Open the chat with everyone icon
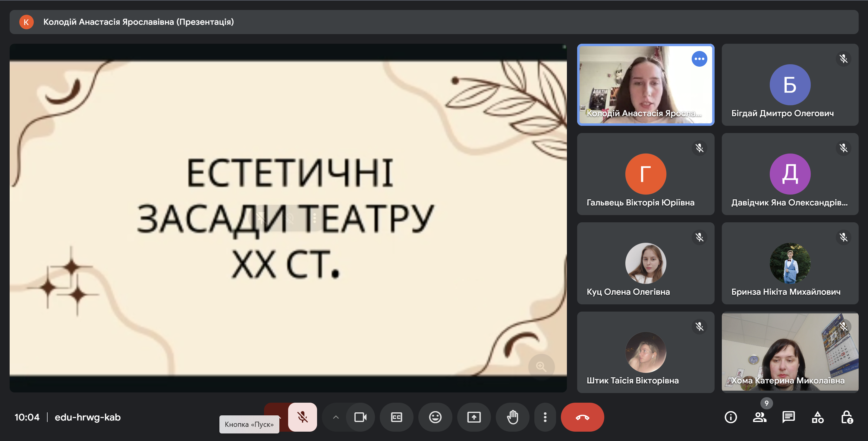868x441 pixels. click(x=788, y=417)
